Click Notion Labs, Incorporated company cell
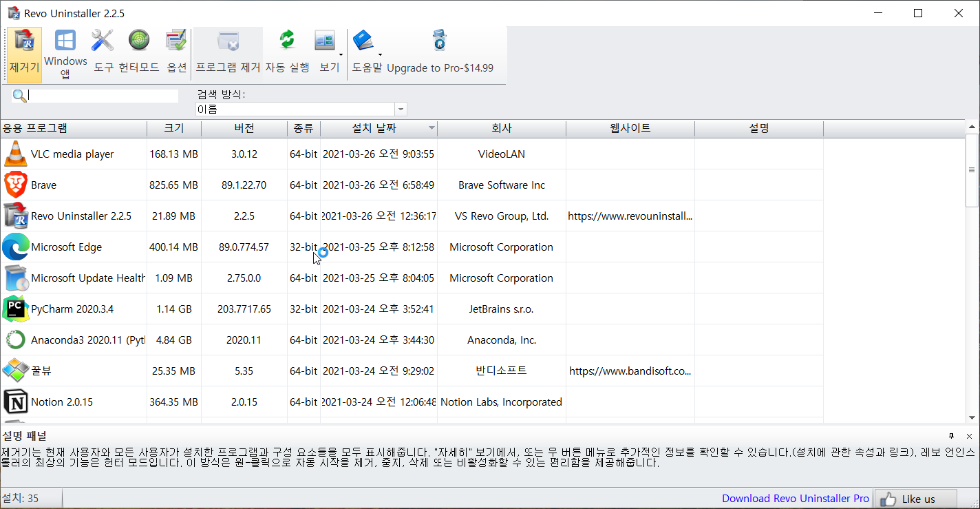This screenshot has width=980, height=509. 501,402
